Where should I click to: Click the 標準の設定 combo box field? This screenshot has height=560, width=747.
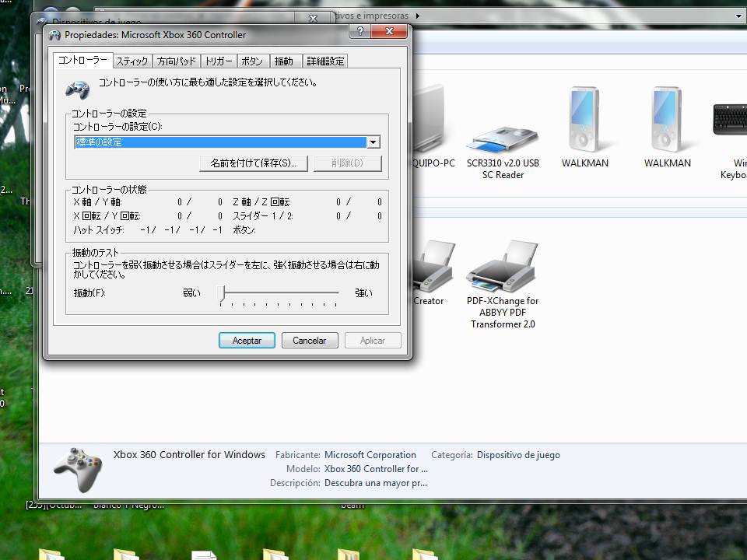point(227,142)
